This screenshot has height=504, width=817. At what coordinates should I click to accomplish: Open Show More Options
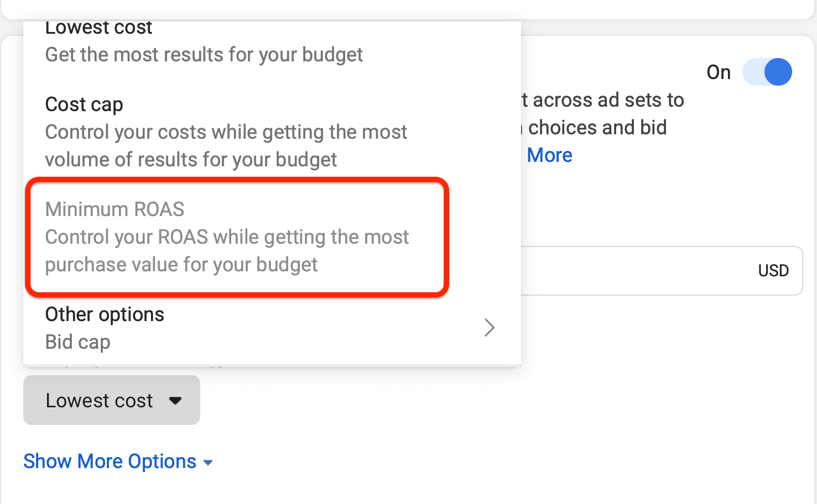[110, 461]
